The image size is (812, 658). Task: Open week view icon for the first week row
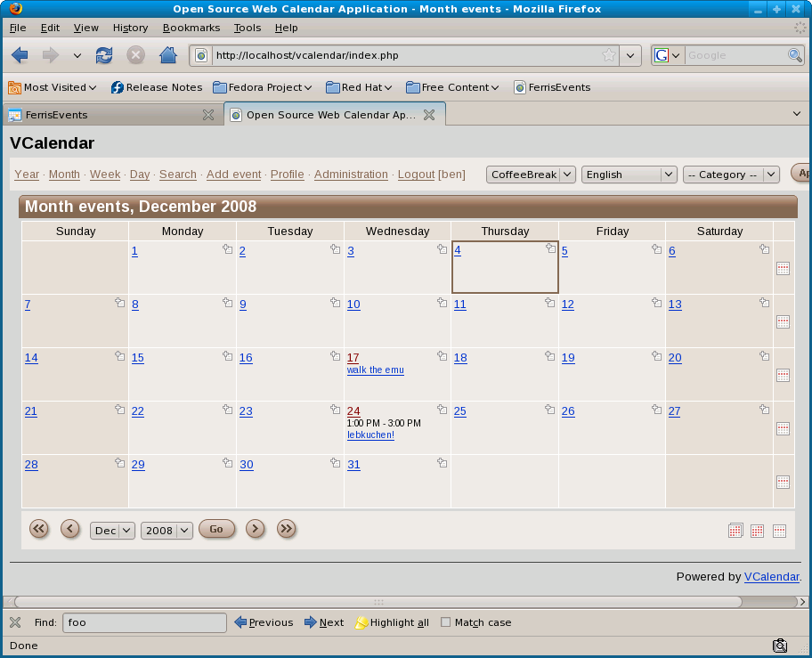pyautogui.click(x=783, y=268)
